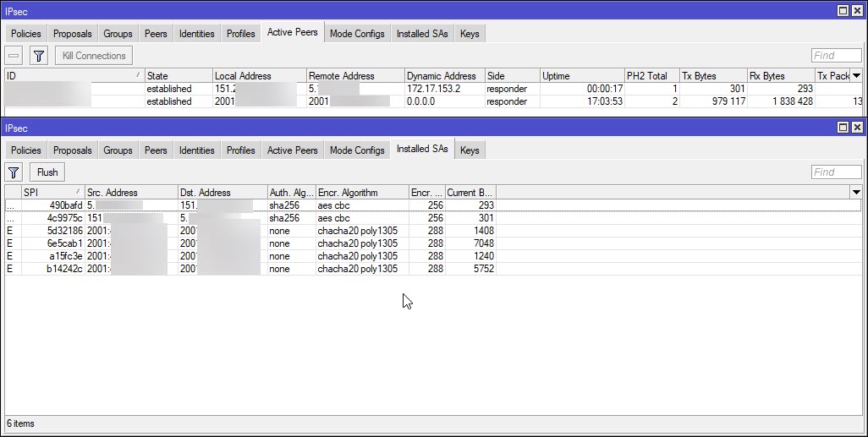Sort by Uptime column header
This screenshot has width=868, height=437.
582,76
